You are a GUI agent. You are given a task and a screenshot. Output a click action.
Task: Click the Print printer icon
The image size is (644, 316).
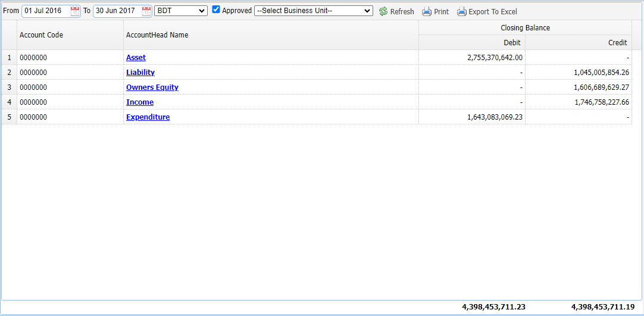click(427, 11)
